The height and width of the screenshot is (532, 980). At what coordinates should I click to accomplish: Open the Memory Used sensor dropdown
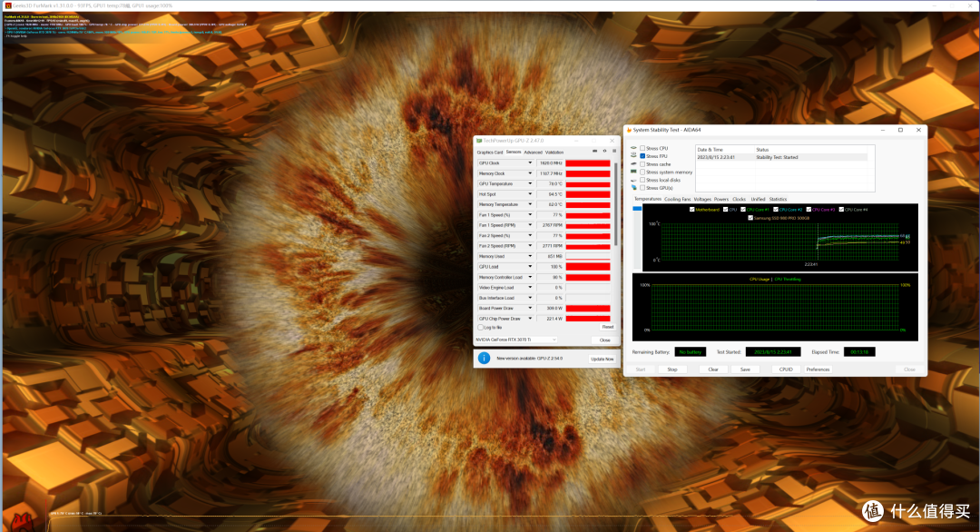coord(530,256)
